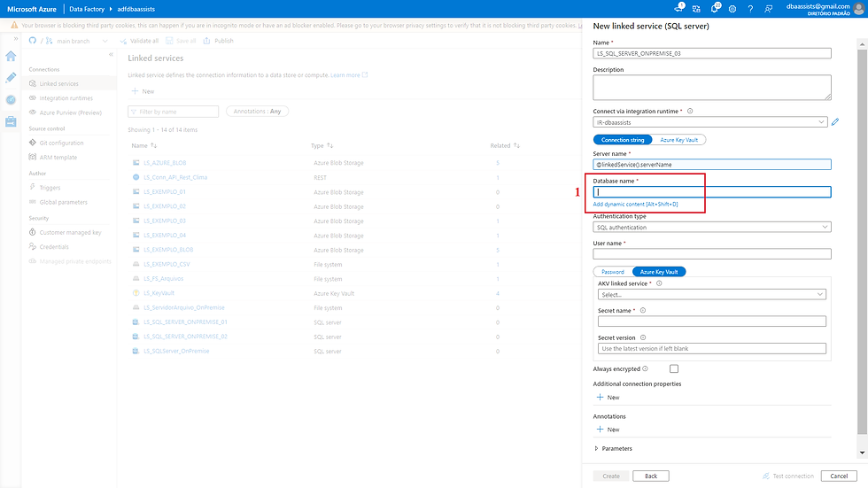Sort linked services by Name arrows

pos(153,145)
